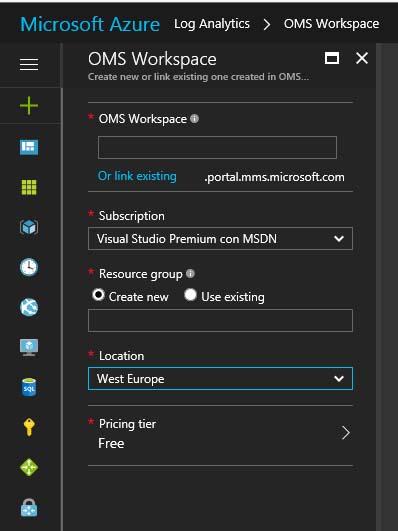Viewport: 398px width, 531px height.
Task: Click the Log Analytics breadcrumb
Action: pyautogui.click(x=212, y=24)
